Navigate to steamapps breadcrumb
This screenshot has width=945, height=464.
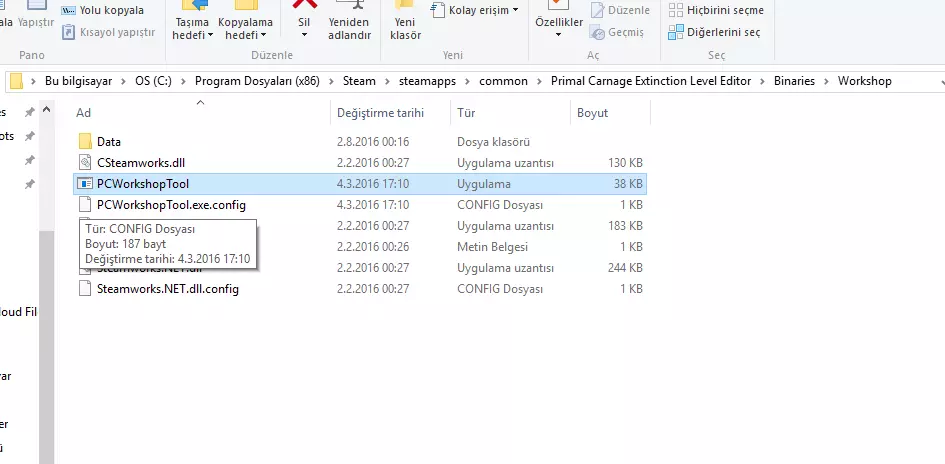point(427,81)
